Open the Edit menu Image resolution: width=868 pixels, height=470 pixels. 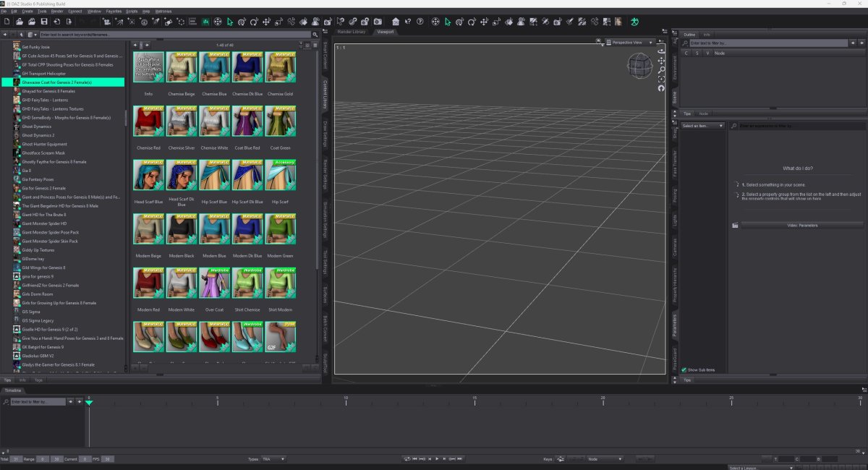(14, 12)
